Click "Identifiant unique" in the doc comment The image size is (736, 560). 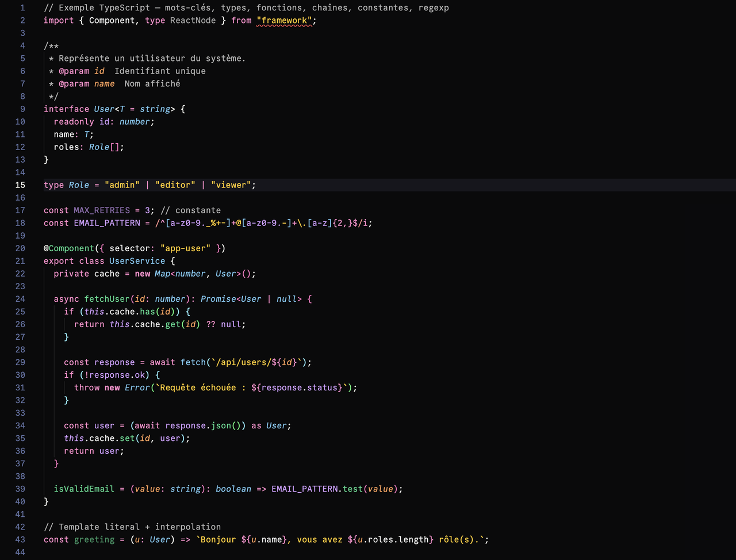coord(160,71)
